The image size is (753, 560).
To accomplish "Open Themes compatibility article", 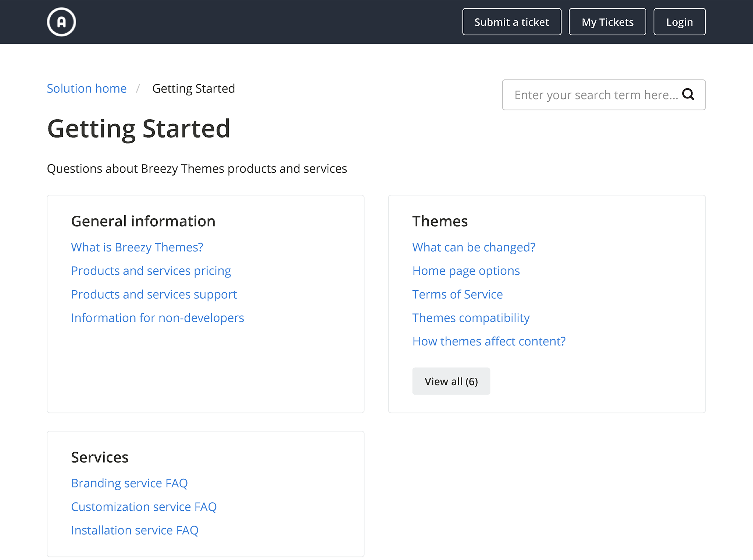I will (x=471, y=318).
